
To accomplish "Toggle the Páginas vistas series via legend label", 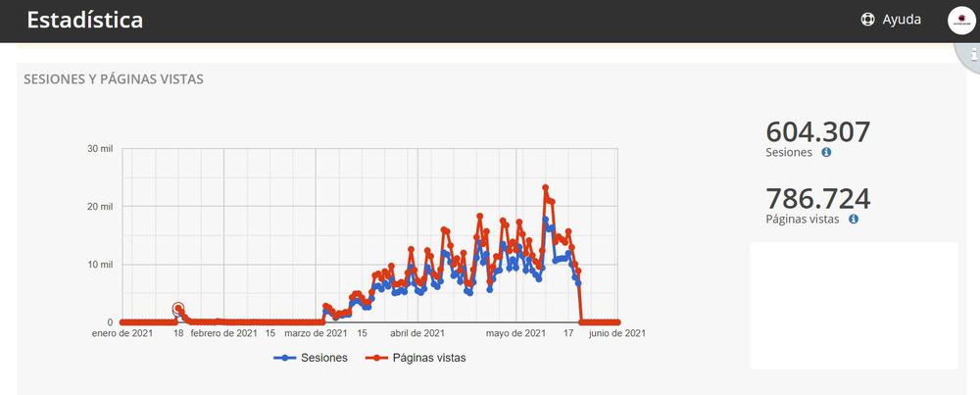I will point(428,358).
